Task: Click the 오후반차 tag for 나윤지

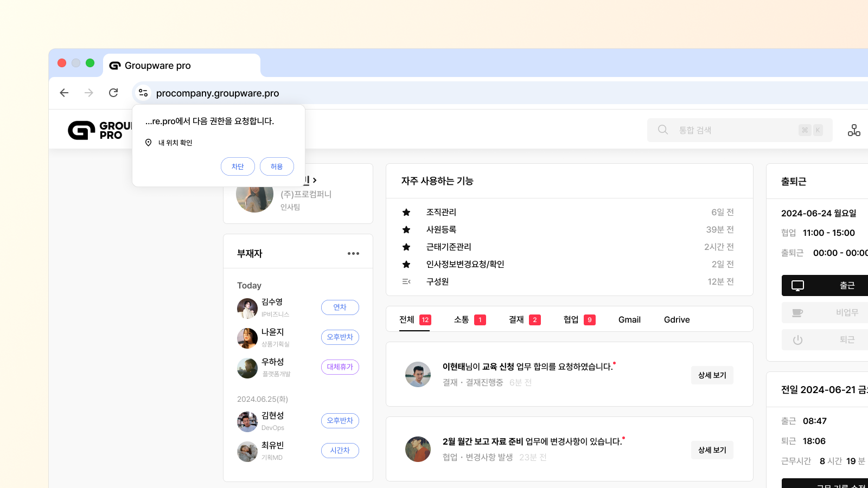Action: coord(340,337)
